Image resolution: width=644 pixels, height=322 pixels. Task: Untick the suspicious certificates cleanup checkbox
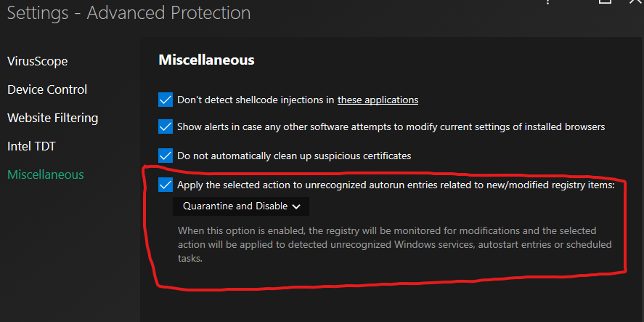click(x=166, y=155)
